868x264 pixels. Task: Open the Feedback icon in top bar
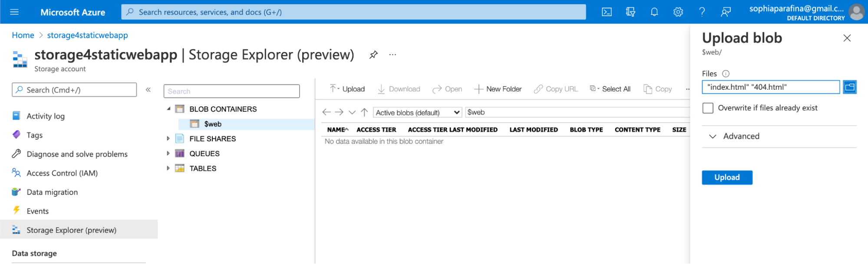pos(726,12)
